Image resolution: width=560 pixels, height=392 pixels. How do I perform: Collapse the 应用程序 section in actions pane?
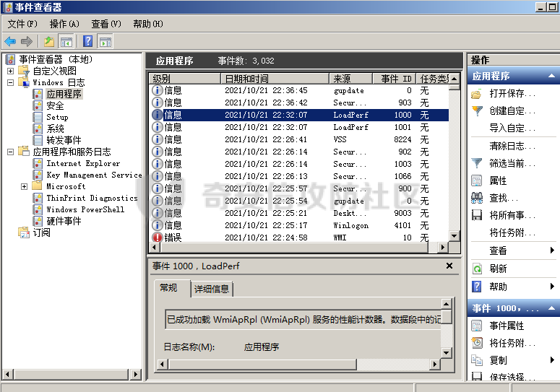pyautogui.click(x=551, y=76)
